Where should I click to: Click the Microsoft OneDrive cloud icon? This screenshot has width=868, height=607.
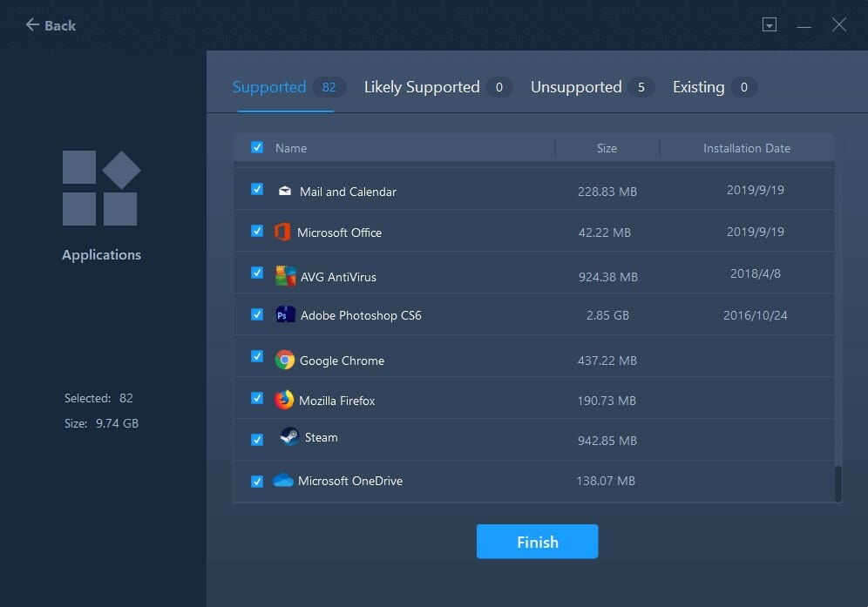pos(283,480)
